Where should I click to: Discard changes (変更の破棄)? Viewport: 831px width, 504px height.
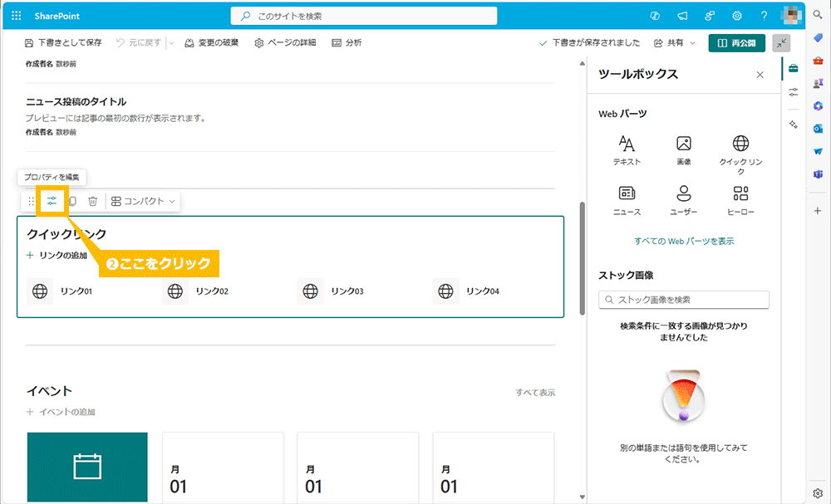click(x=211, y=43)
